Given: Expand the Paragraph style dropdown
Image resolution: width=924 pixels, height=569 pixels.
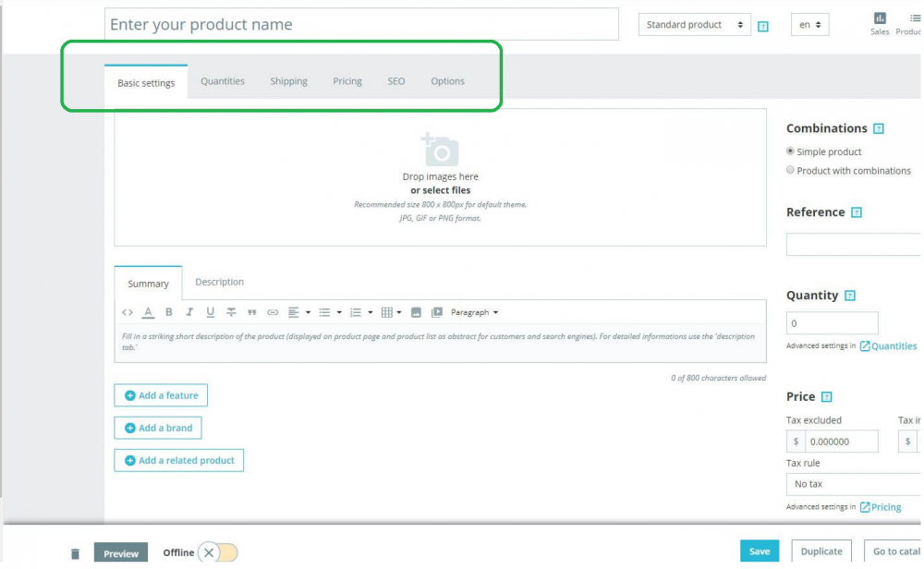Looking at the screenshot, I should 475,313.
